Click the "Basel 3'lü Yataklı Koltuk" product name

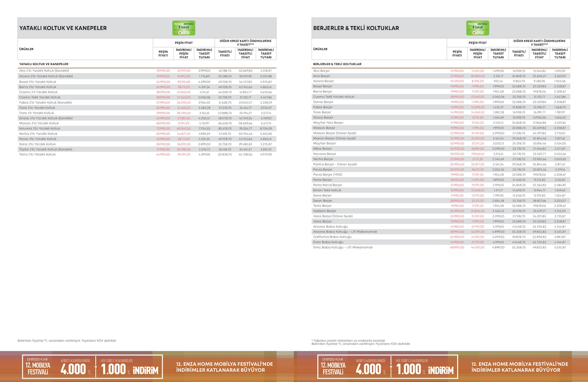click(x=38, y=82)
